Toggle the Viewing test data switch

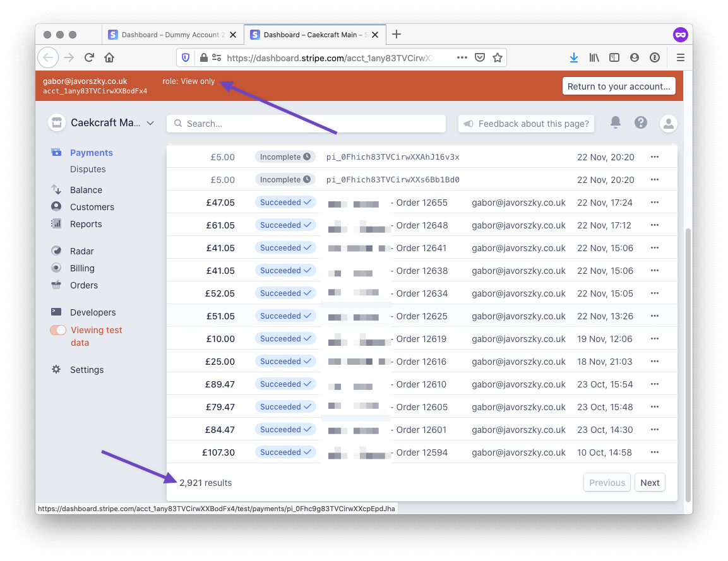[x=57, y=329]
